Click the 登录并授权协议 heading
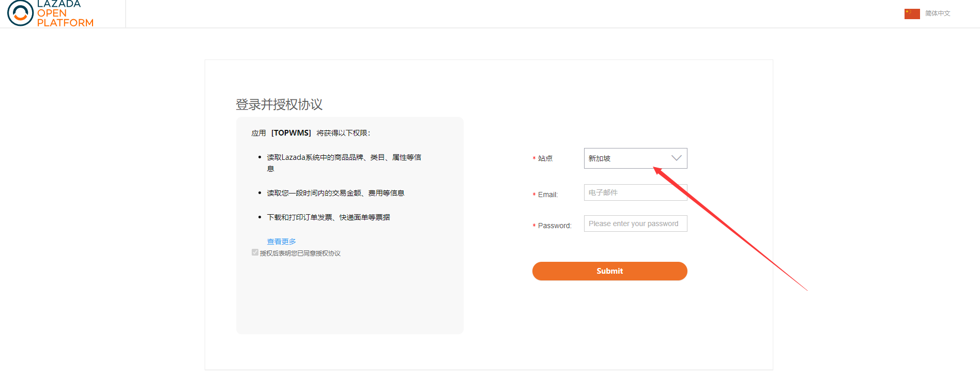Screen dimensions: 980x387 pyautogui.click(x=279, y=105)
